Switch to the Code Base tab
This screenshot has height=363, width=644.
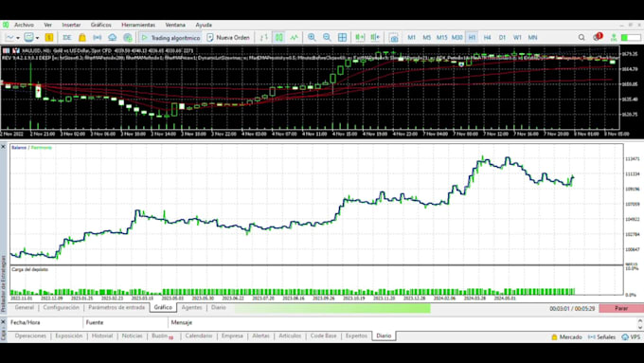[323, 336]
